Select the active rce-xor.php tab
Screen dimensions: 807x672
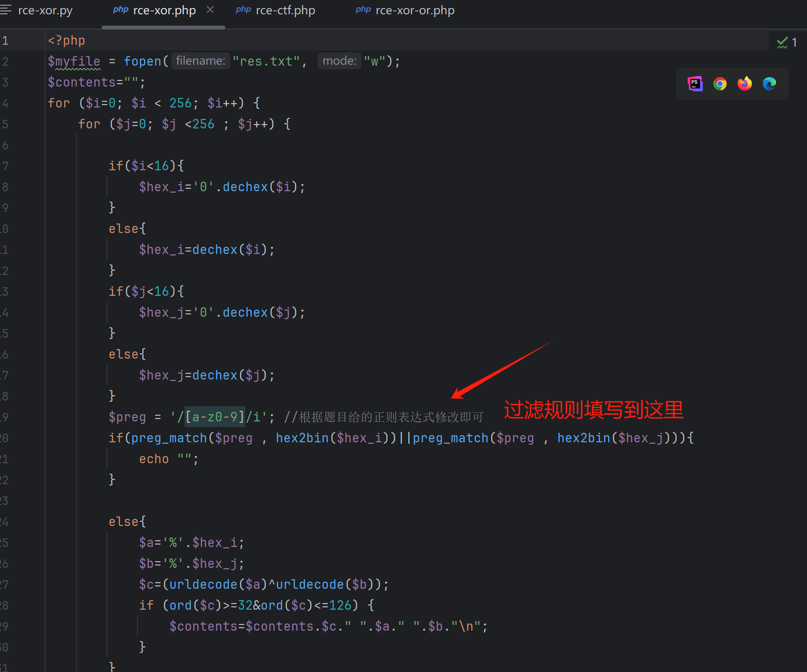(x=164, y=10)
